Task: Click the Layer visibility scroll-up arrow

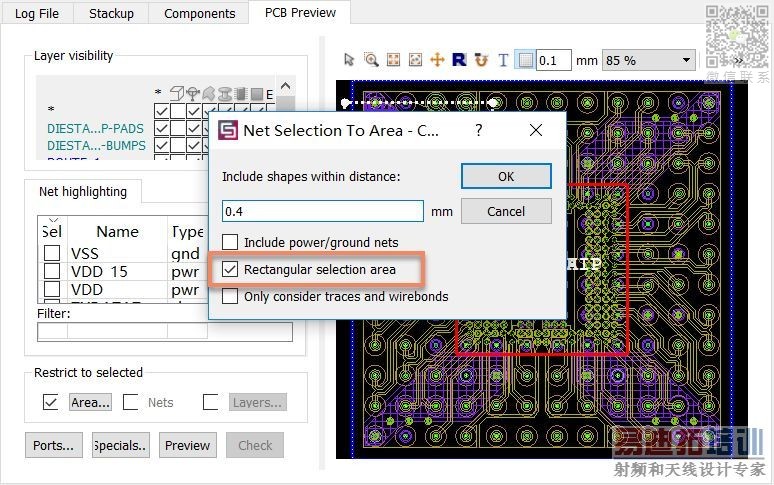Action: pos(285,86)
